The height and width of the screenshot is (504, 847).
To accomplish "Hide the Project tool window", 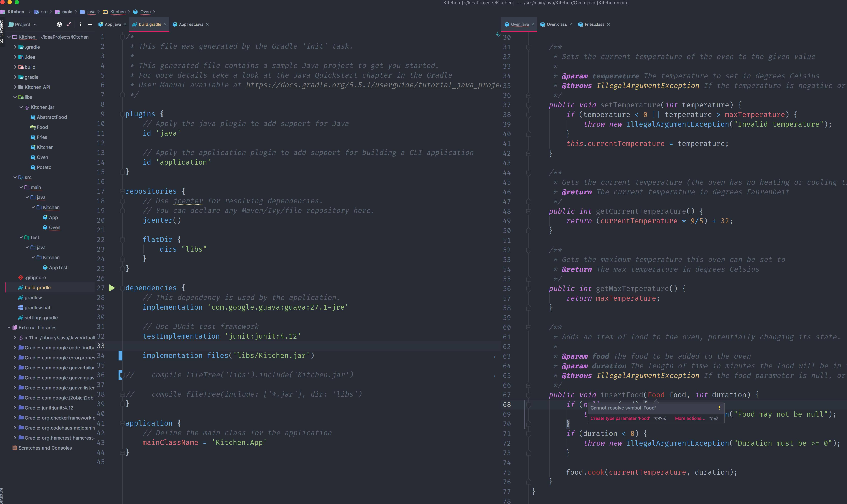I will [90, 25].
